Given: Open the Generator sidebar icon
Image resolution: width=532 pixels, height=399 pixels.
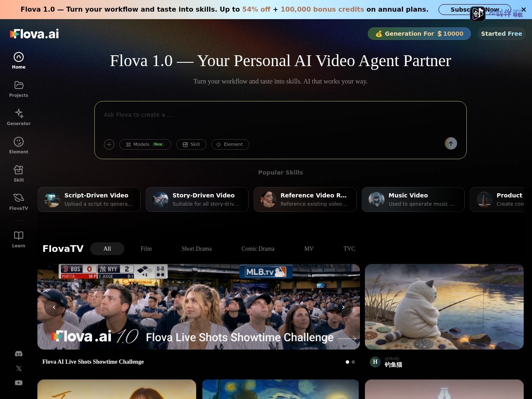Looking at the screenshot, I should pos(19,117).
